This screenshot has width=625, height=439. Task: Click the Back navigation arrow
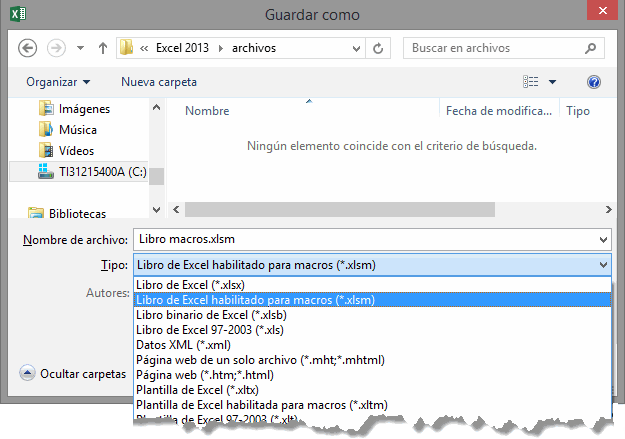[28, 47]
